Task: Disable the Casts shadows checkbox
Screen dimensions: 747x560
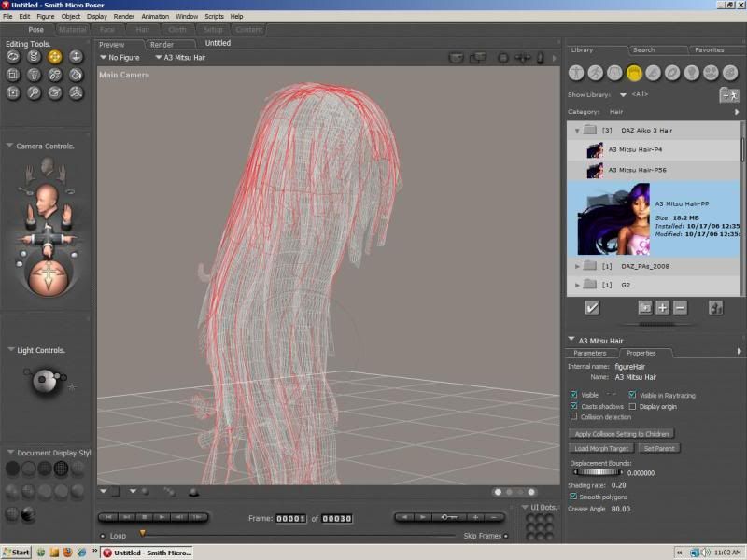Action: tap(573, 407)
